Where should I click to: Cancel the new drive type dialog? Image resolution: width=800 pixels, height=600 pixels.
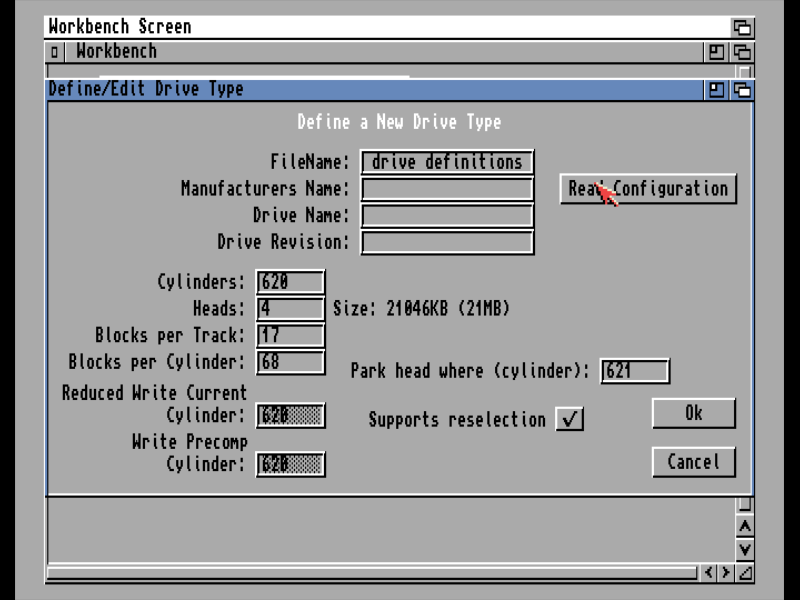pos(693,462)
